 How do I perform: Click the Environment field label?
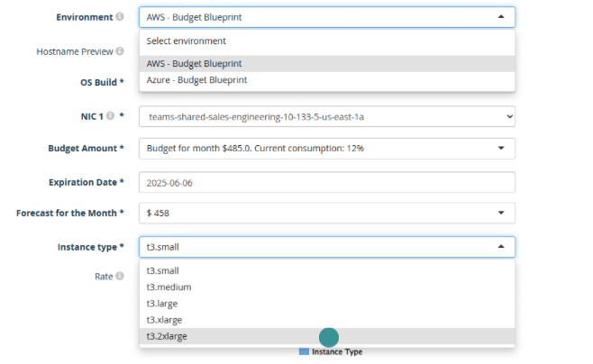coord(85,17)
